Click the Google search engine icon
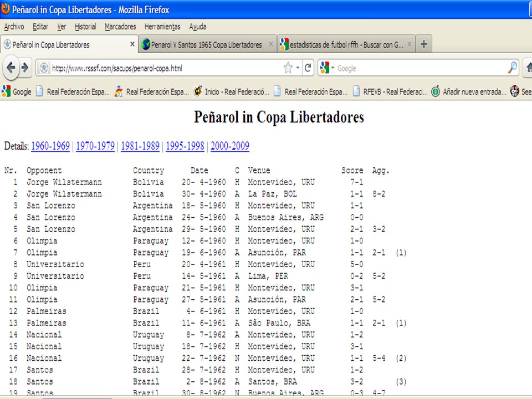Viewport: 532px width, 399px height. [x=324, y=68]
